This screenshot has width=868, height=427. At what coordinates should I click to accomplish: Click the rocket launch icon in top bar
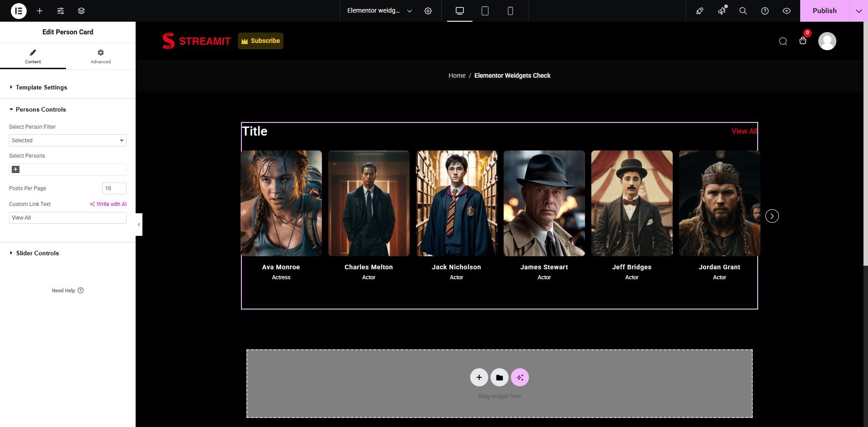coord(700,11)
